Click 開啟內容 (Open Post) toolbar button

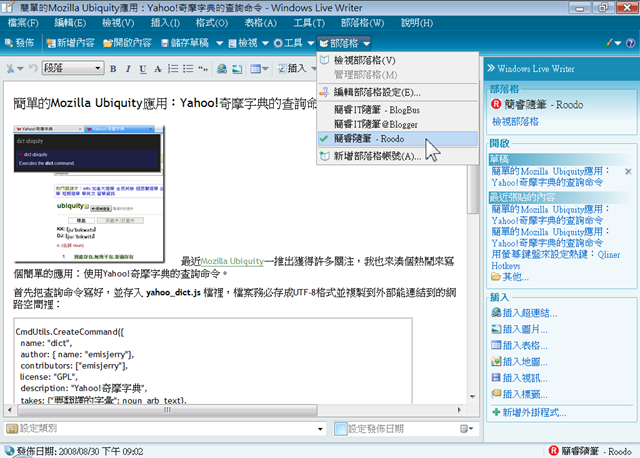(127, 43)
